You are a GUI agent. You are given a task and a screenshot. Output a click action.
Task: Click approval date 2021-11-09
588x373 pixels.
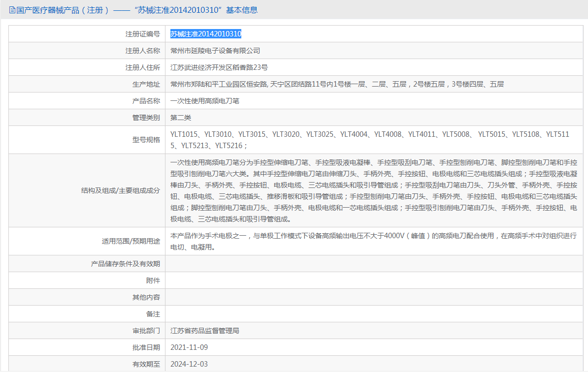click(189, 347)
